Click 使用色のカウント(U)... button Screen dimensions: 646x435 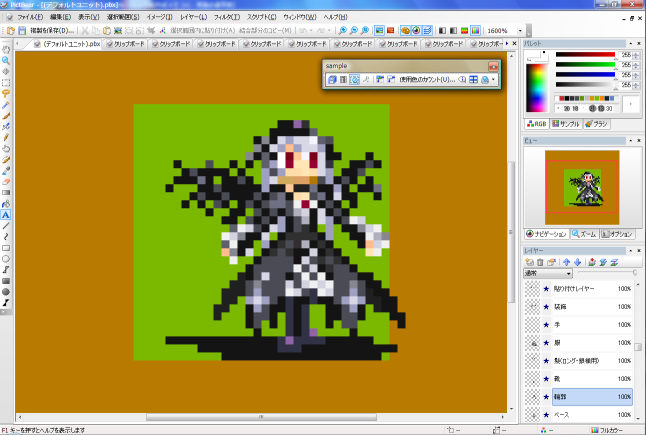tap(427, 80)
